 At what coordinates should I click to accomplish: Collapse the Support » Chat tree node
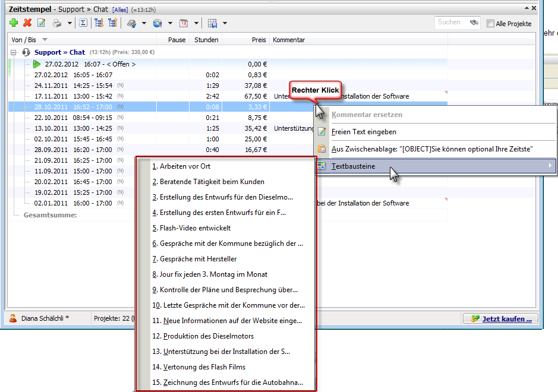14,53
